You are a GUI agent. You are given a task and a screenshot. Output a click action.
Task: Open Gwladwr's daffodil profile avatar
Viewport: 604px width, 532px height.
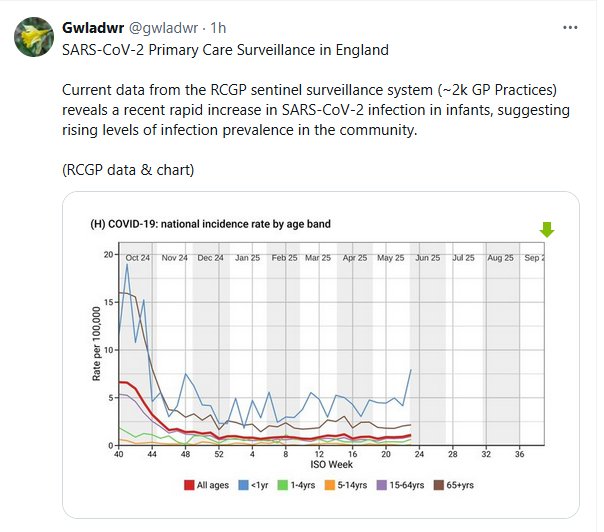[x=33, y=38]
